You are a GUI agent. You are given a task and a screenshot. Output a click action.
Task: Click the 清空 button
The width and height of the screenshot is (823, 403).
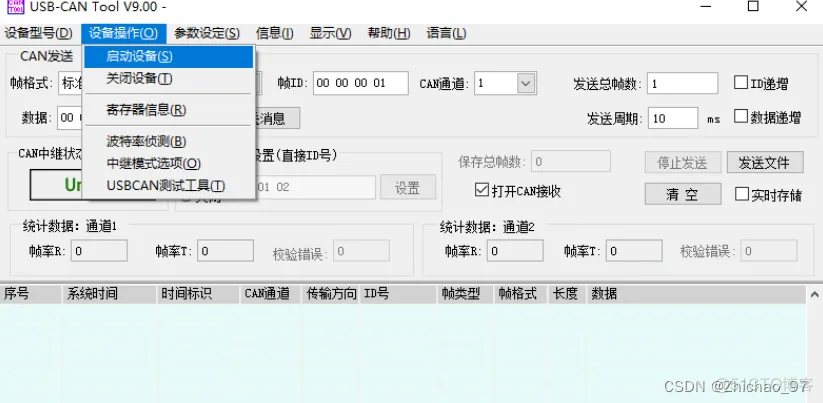683,194
